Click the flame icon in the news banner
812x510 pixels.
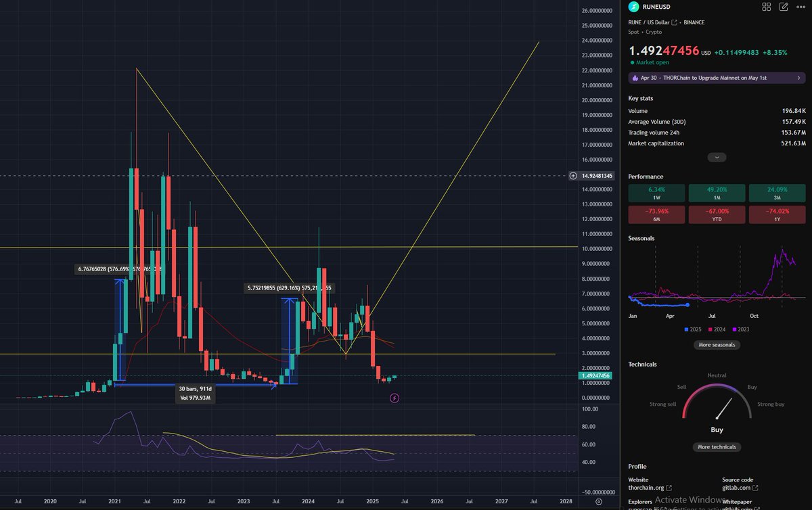635,78
